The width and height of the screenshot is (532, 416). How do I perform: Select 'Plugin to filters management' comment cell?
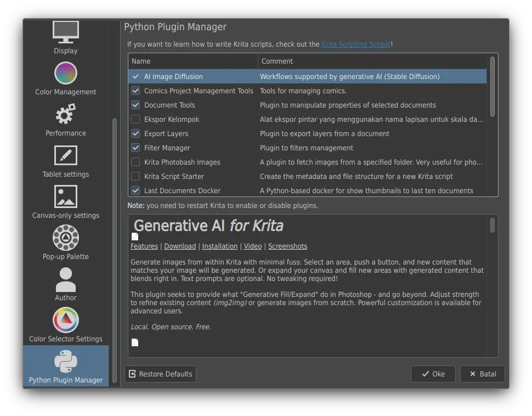click(x=307, y=148)
